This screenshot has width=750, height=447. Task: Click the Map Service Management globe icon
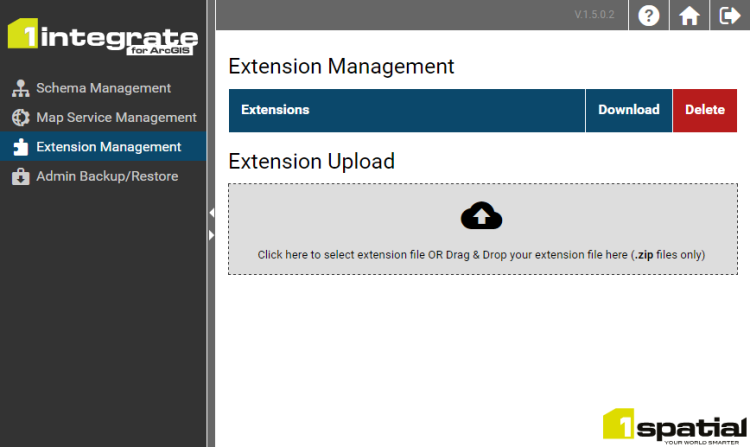[20, 118]
